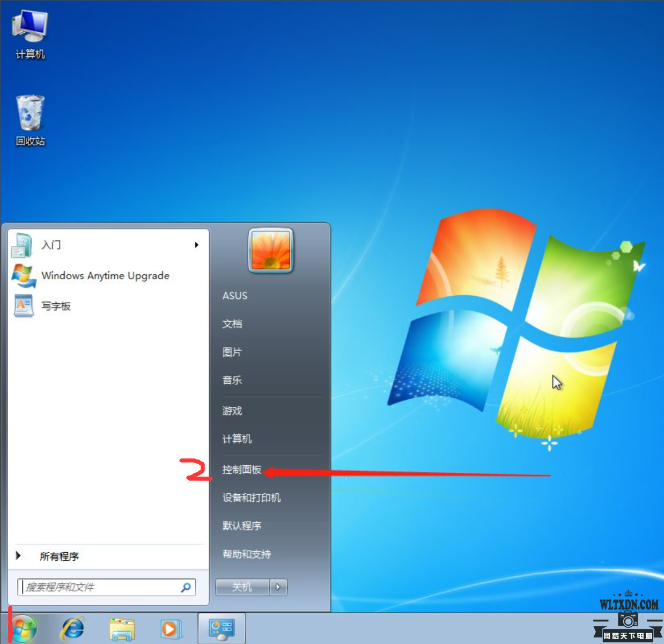Open 文档 from Start menu

pos(232,324)
